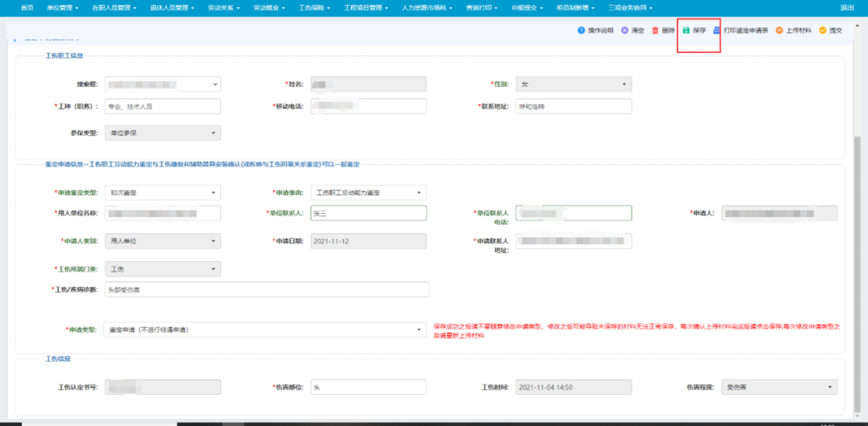Viewport: 868px width, 426px height.
Task: Click 退出 to log out
Action: [847, 7]
